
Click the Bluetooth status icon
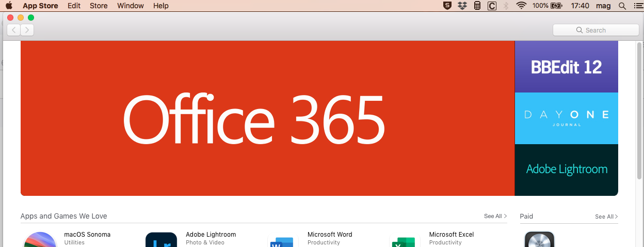pos(506,6)
